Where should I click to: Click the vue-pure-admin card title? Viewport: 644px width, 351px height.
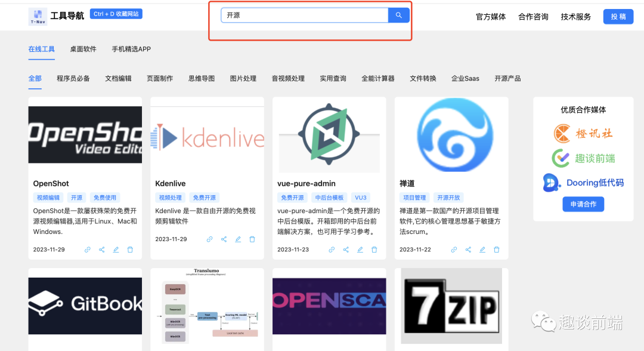[x=306, y=183]
